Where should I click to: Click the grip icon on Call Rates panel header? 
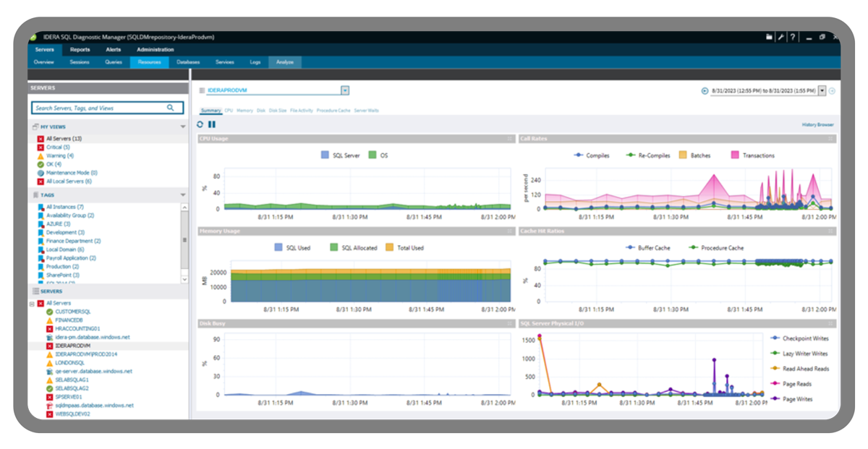pyautogui.click(x=831, y=138)
